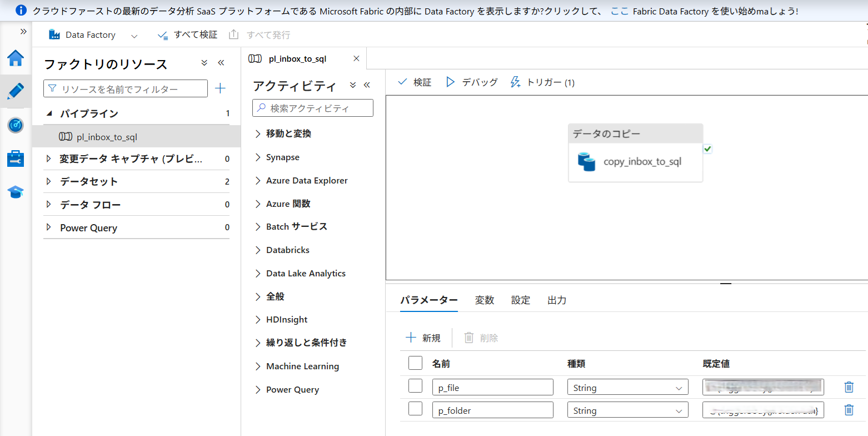Switch to the 変数 tab
Viewport: 868px width, 436px height.
tap(484, 300)
